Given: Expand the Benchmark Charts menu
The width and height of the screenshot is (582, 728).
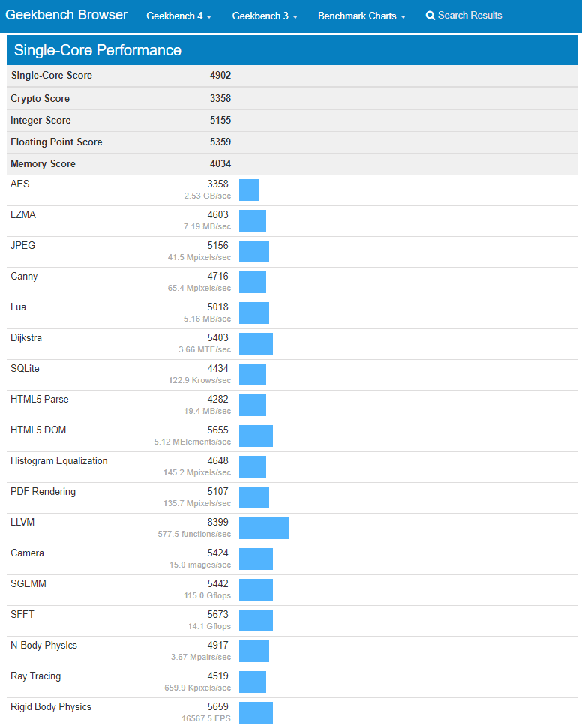Looking at the screenshot, I should [361, 16].
